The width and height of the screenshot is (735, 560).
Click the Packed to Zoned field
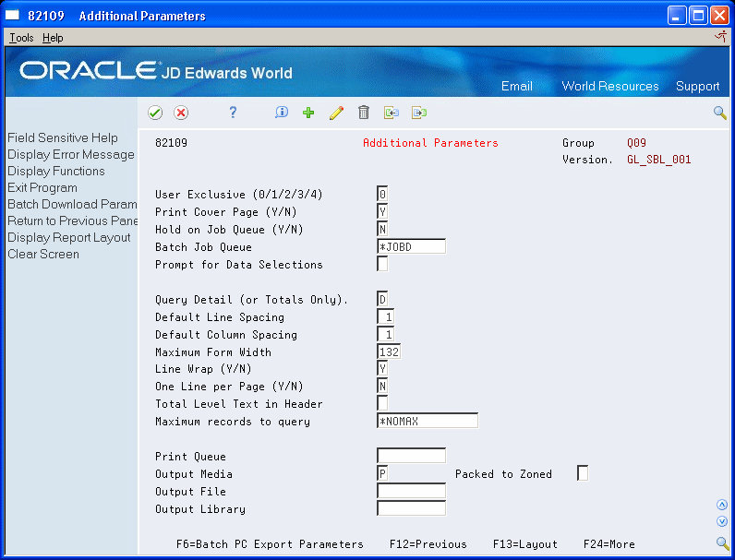(583, 473)
